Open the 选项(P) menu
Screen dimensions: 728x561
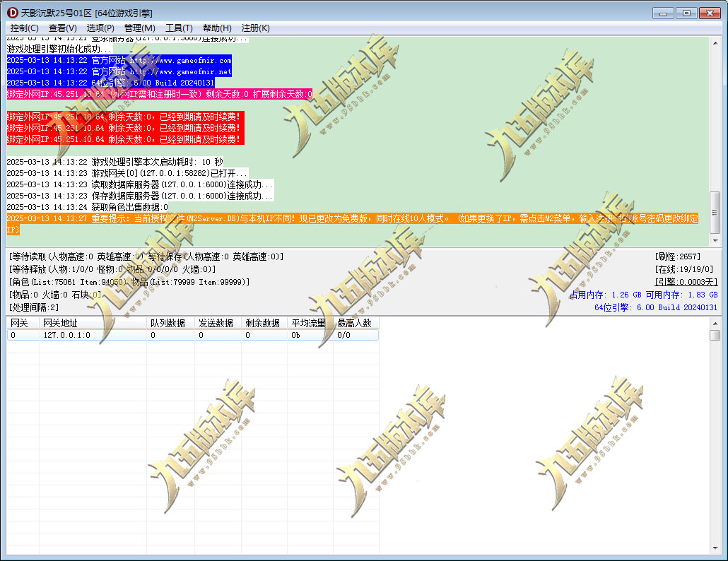pos(100,28)
